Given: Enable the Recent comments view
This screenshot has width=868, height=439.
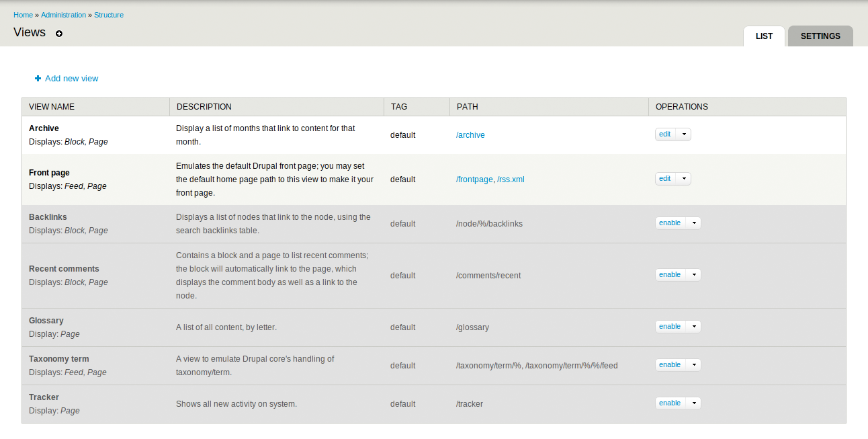Looking at the screenshot, I should [670, 275].
